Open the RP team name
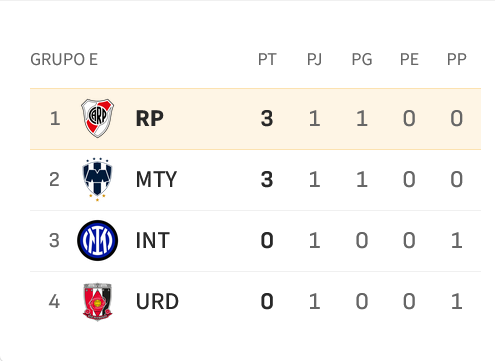The image size is (495, 361). [150, 118]
